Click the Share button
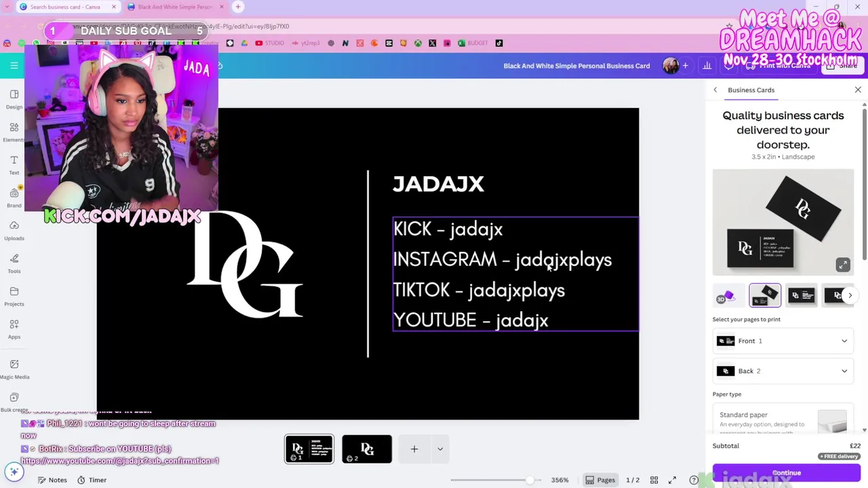The image size is (868, 488). 842,66
